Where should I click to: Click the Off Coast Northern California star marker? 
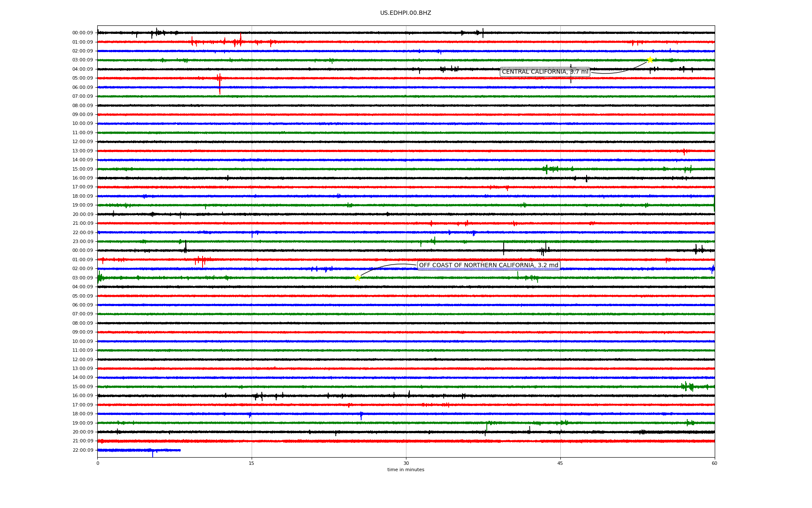coord(357,278)
